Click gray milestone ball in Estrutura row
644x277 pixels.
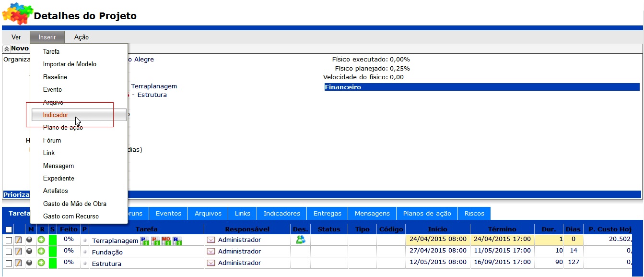(30, 263)
